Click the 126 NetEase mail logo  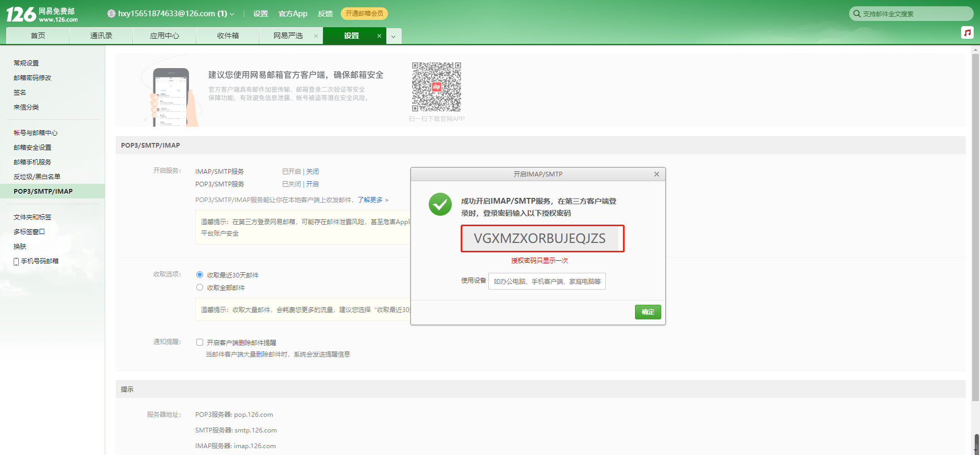42,14
